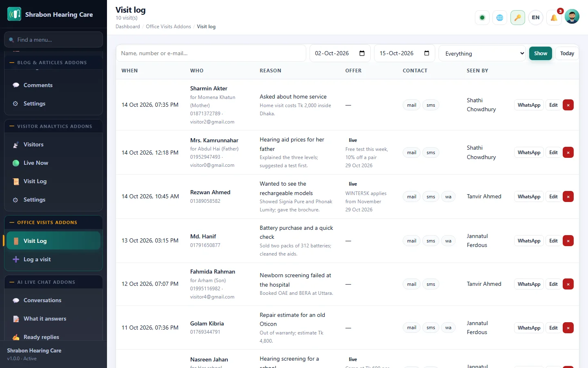Click the Office Visits Addons breadcrumb
This screenshot has width=588, height=368.
tap(168, 27)
